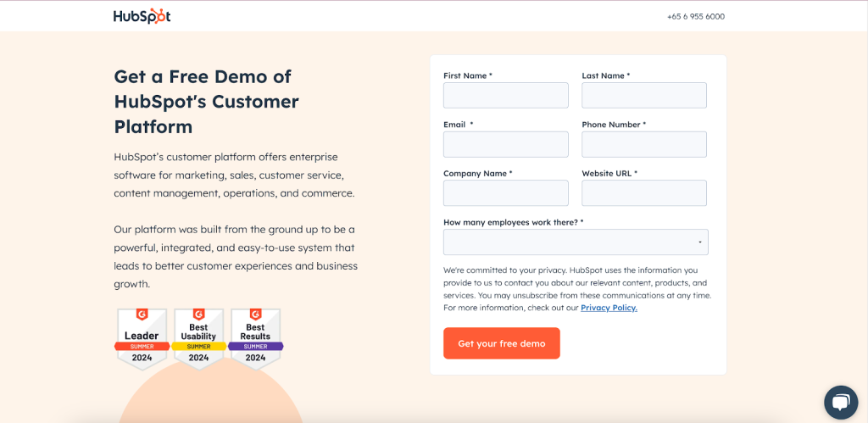Click the Company Name input box
Screen dimensions: 868x423
(505, 192)
